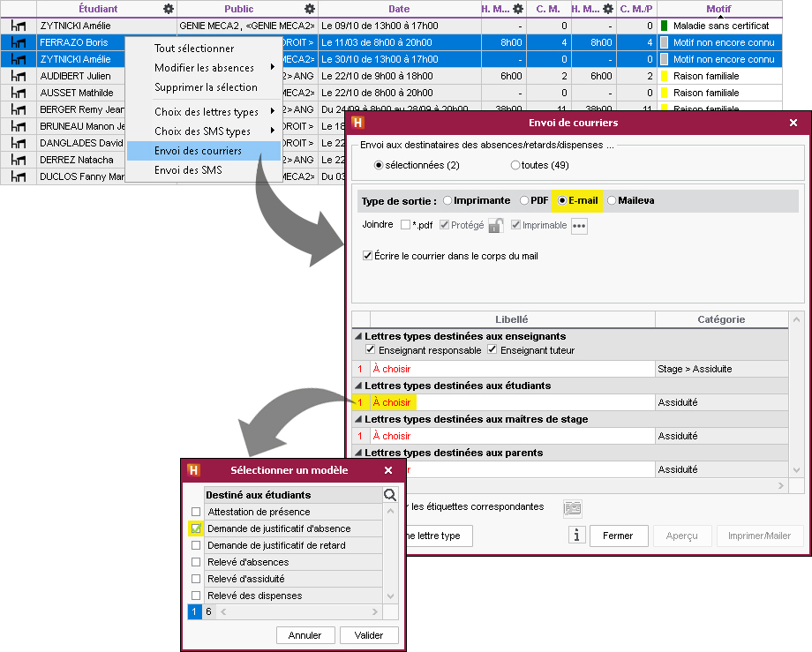This screenshot has width=812, height=652.
Task: Sort by the Date column header
Action: [399, 9]
